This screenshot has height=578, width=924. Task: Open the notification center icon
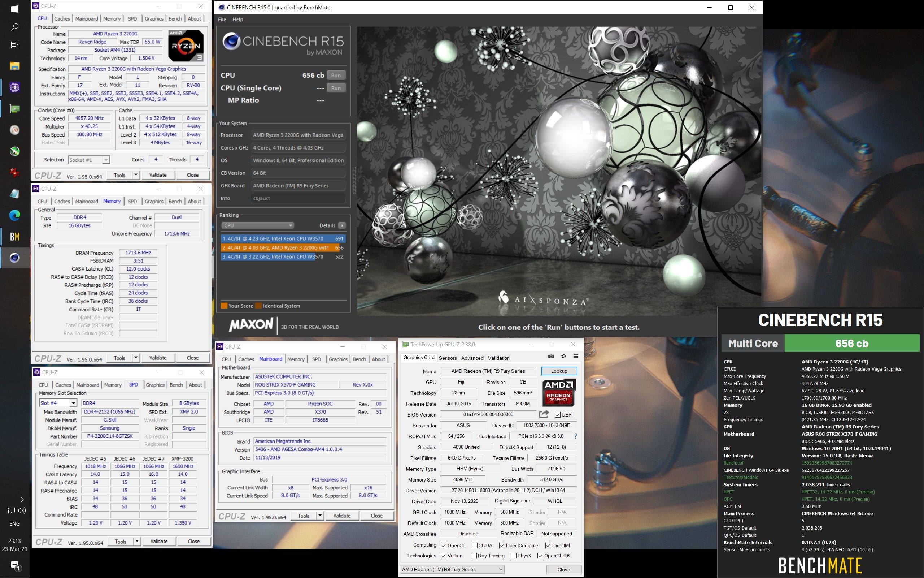14,566
